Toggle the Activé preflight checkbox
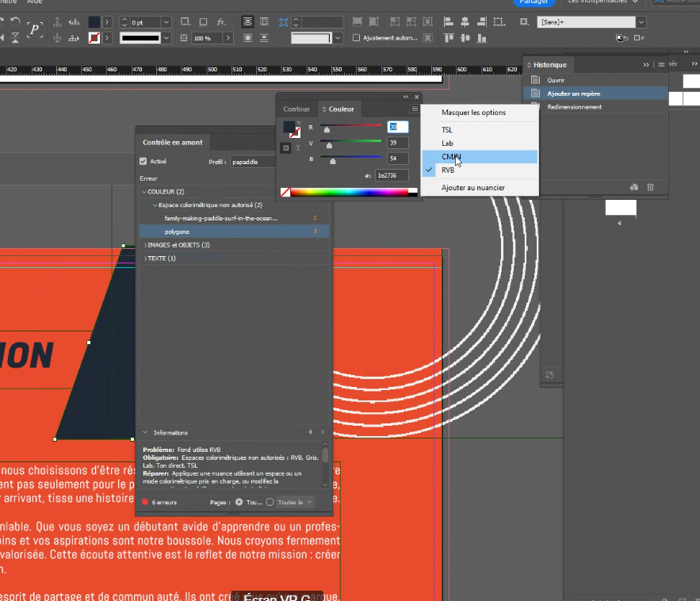This screenshot has width=700, height=601. pyautogui.click(x=143, y=162)
